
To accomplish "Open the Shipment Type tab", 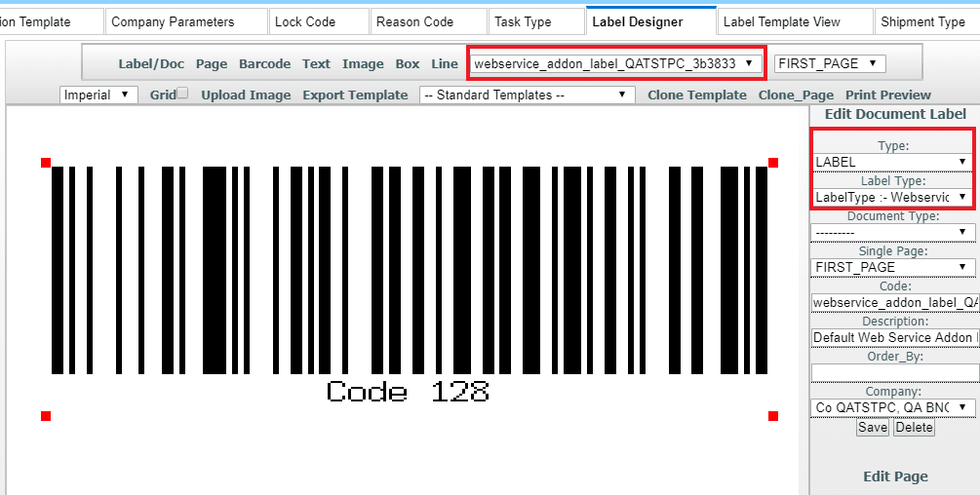I will click(927, 21).
